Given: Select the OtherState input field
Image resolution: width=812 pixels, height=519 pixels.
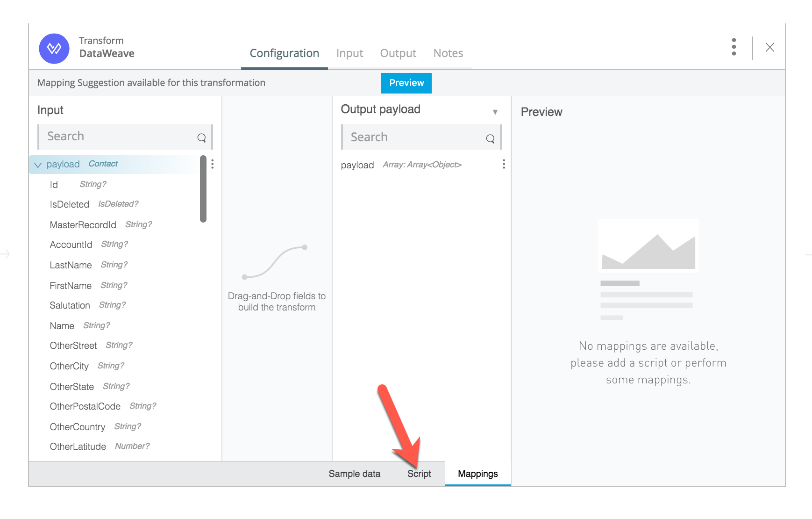Looking at the screenshot, I should tap(90, 387).
